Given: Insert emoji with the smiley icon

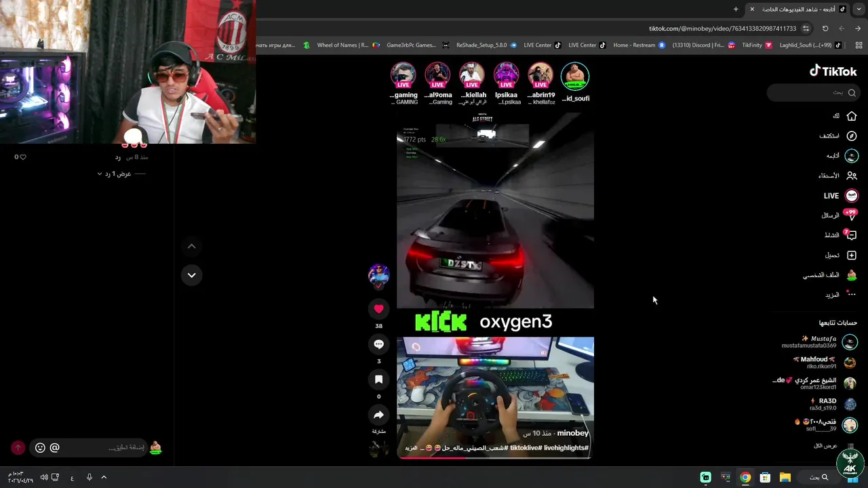Looking at the screenshot, I should [x=40, y=447].
